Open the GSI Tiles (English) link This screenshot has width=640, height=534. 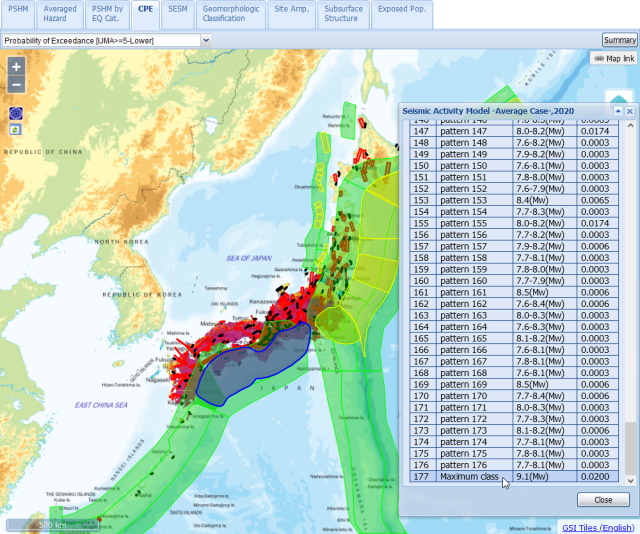(x=598, y=527)
